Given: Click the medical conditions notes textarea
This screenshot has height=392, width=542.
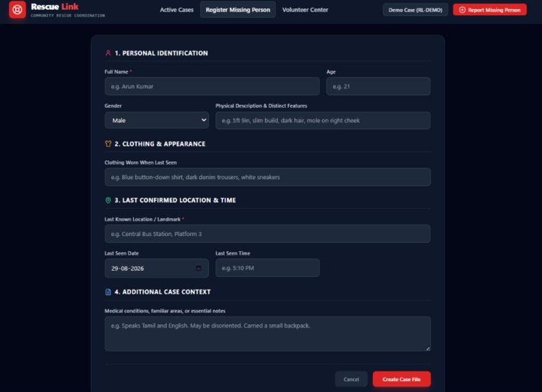Looking at the screenshot, I should (268, 334).
